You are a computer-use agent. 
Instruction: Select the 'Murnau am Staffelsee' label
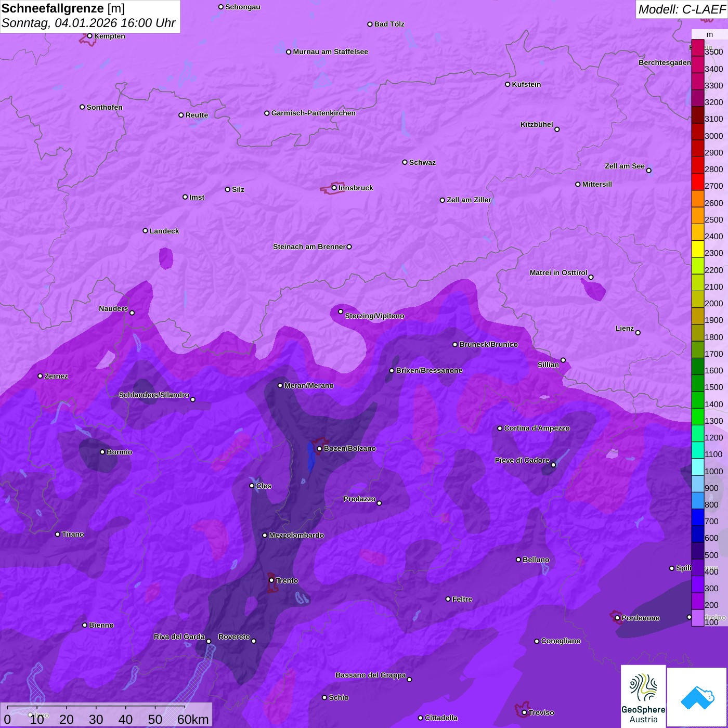coord(331,52)
